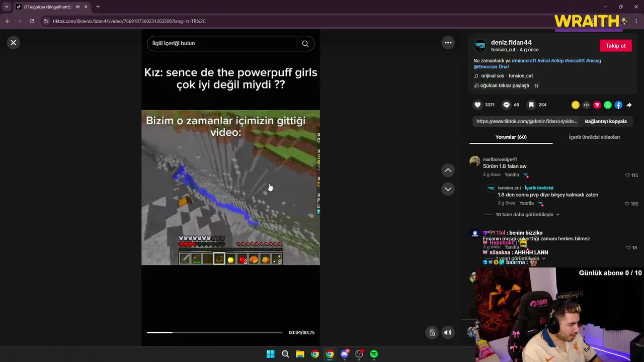Reply to marlboroedge41's comment with Yanıtla
Image resolution: width=644 pixels, height=362 pixels.
[512, 175]
